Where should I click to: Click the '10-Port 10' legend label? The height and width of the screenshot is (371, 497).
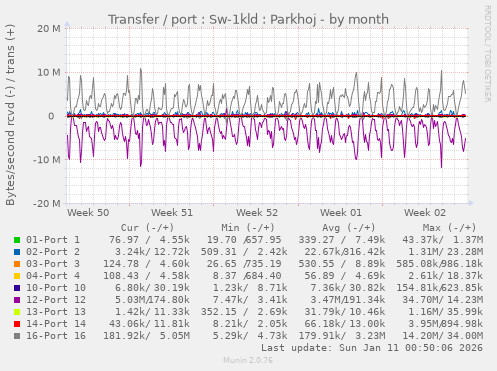(56, 288)
